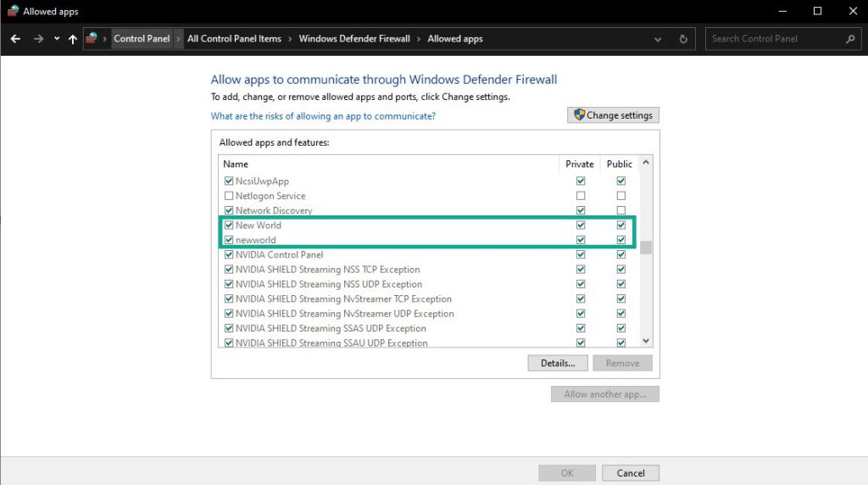Image resolution: width=868 pixels, height=485 pixels.
Task: Close the Allowed apps window
Action: [853, 11]
